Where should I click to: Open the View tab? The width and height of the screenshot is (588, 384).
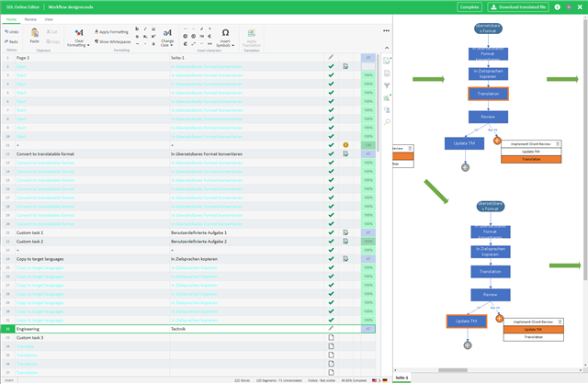coord(49,18)
